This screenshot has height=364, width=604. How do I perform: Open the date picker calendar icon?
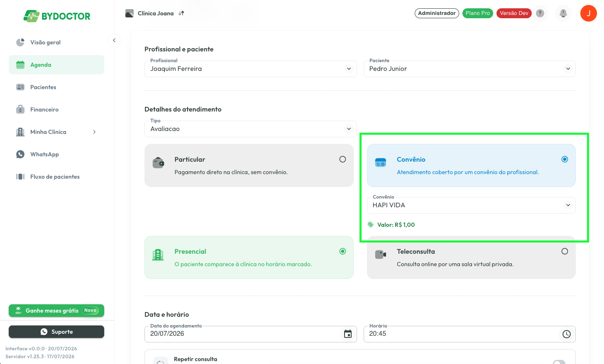pos(348,334)
